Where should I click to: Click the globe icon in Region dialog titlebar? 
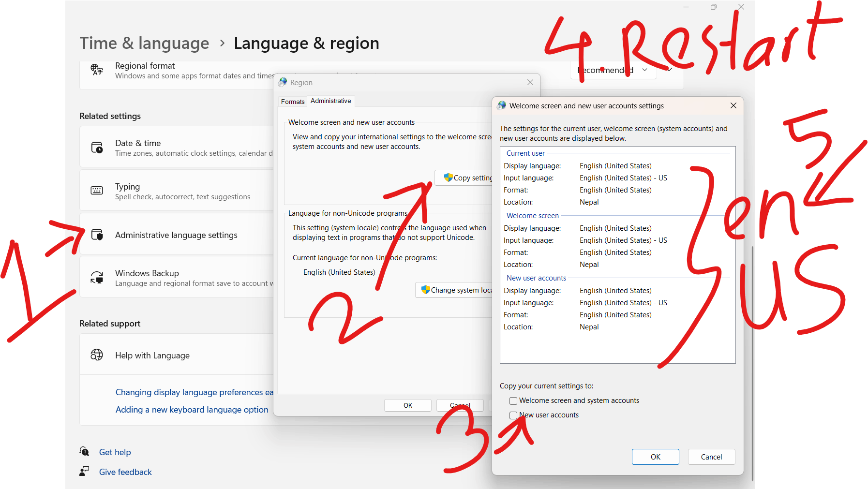[282, 82]
